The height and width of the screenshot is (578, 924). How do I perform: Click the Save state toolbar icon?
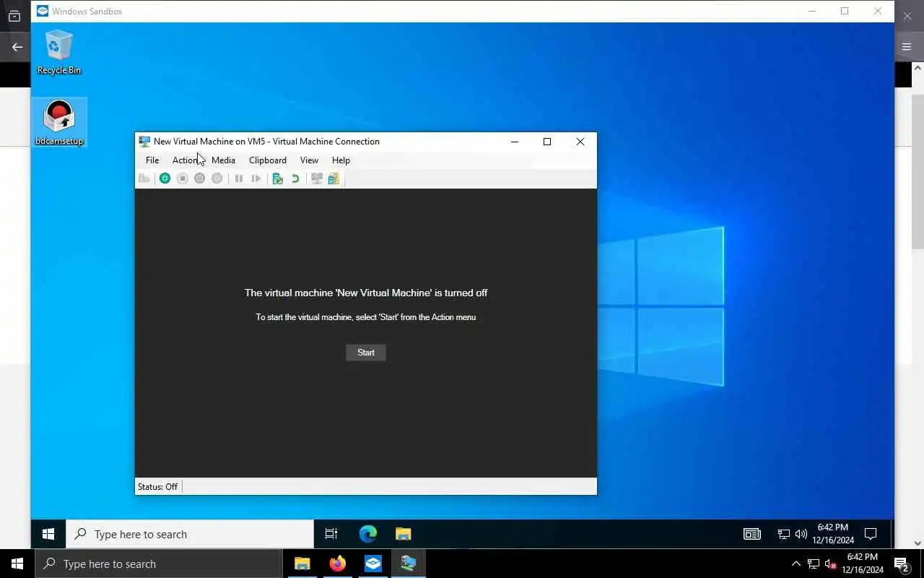click(217, 178)
